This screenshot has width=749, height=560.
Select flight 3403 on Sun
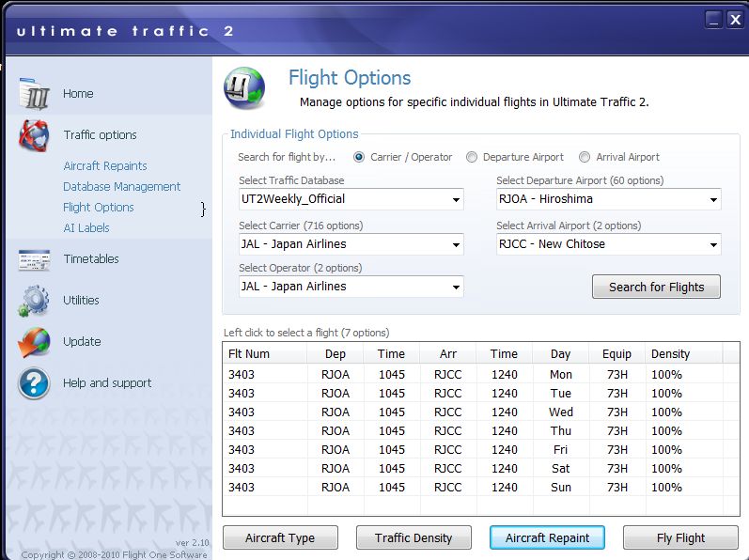point(481,488)
